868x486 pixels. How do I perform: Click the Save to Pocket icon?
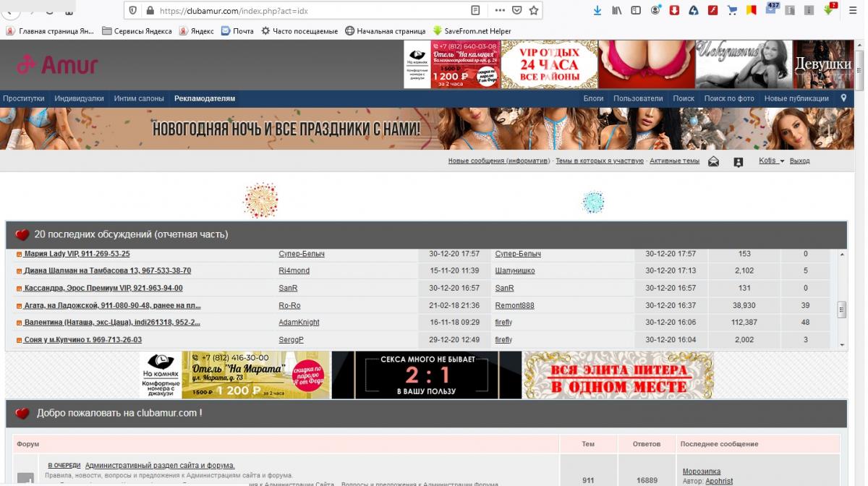tap(516, 11)
